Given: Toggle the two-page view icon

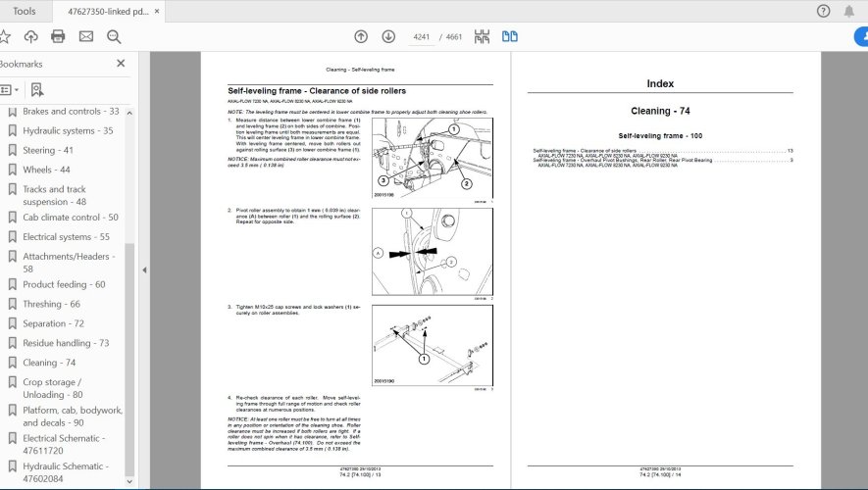Looking at the screenshot, I should (x=510, y=36).
